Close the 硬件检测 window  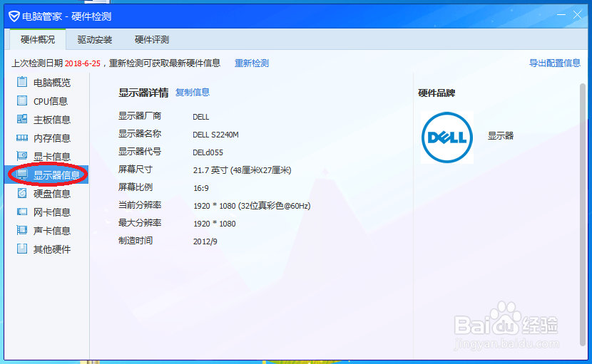pos(577,15)
